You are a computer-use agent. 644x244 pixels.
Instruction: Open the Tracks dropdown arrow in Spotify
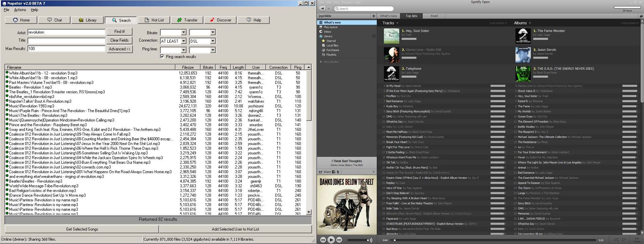[x=397, y=23]
